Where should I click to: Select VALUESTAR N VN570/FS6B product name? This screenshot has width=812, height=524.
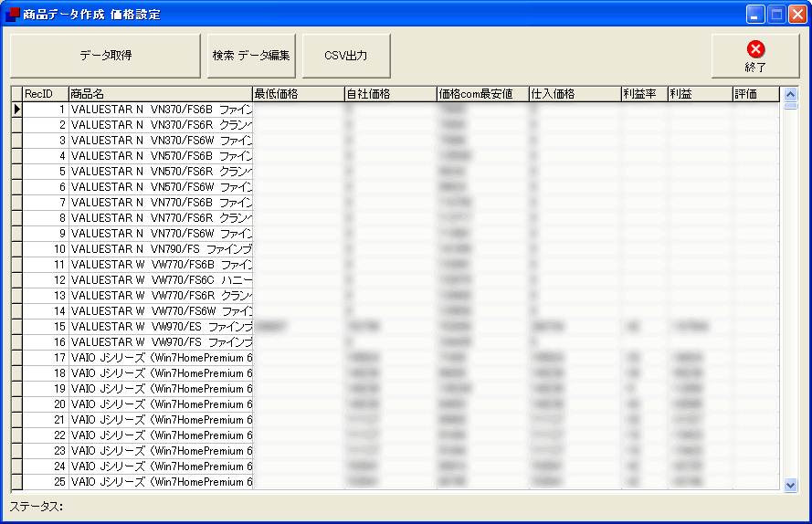click(x=161, y=156)
